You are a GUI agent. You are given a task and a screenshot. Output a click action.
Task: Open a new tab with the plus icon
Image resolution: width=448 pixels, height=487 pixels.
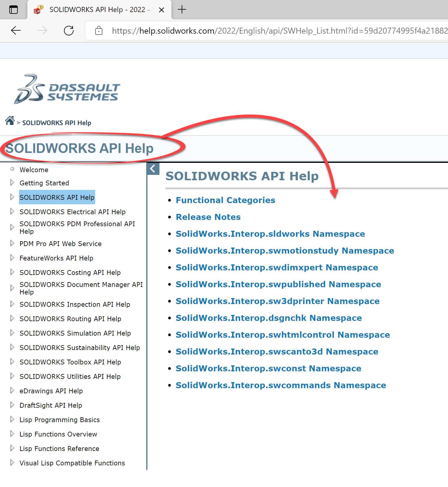coord(182,10)
